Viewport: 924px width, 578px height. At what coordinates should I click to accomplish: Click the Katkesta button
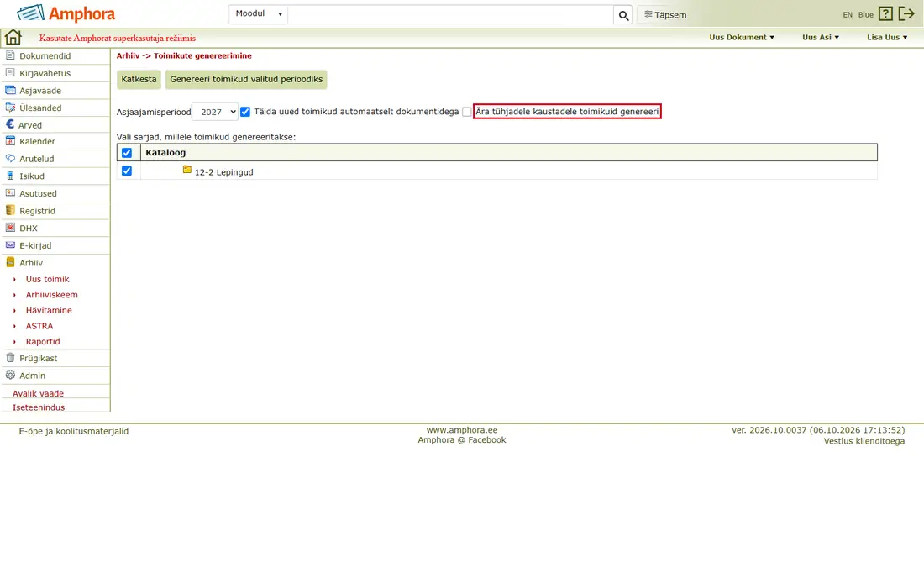[139, 80]
